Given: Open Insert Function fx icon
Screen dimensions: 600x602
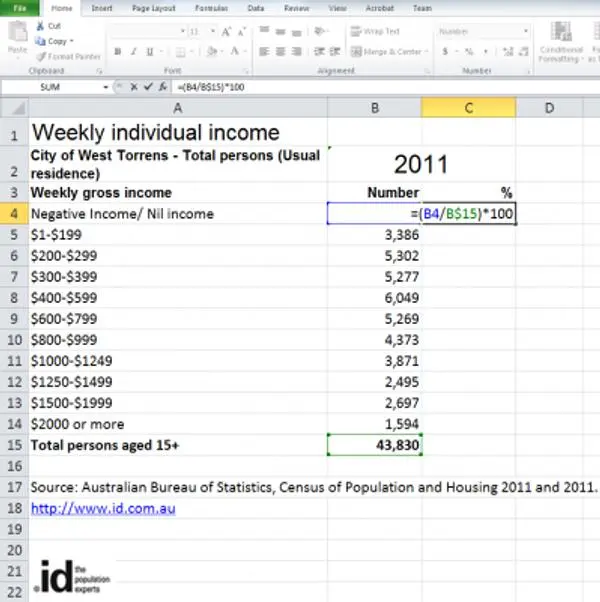Looking at the screenshot, I should [x=163, y=87].
